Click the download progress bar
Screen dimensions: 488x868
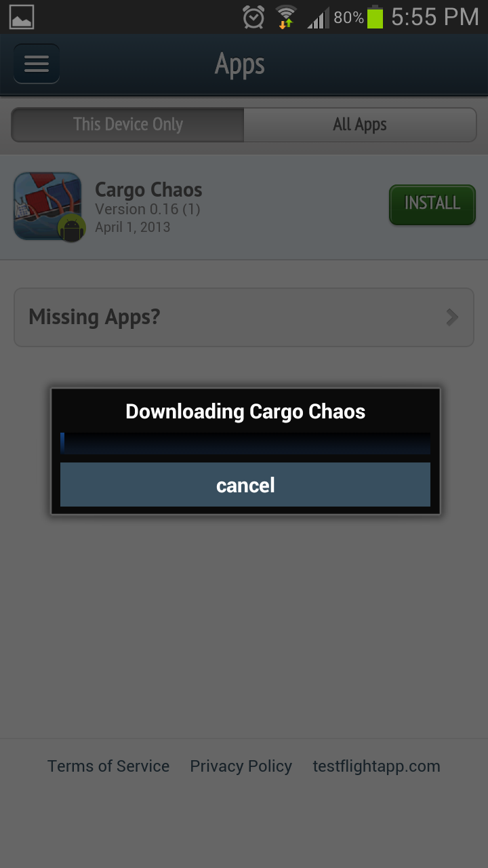pos(245,443)
